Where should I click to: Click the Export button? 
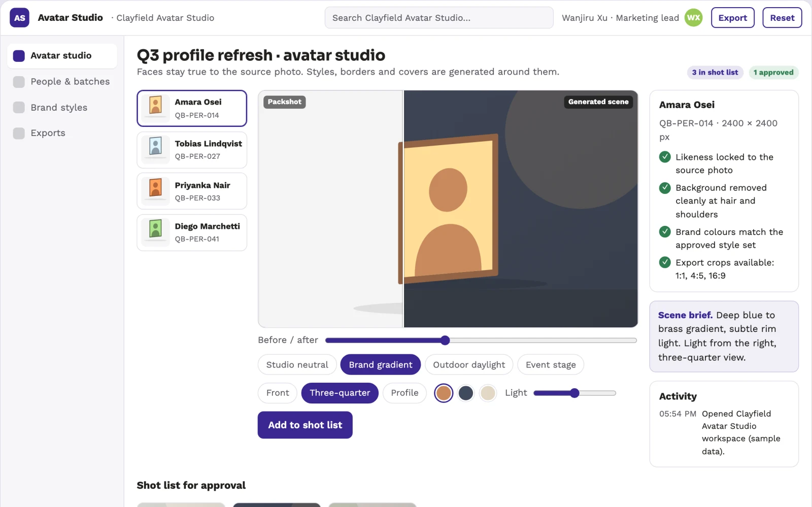733,18
